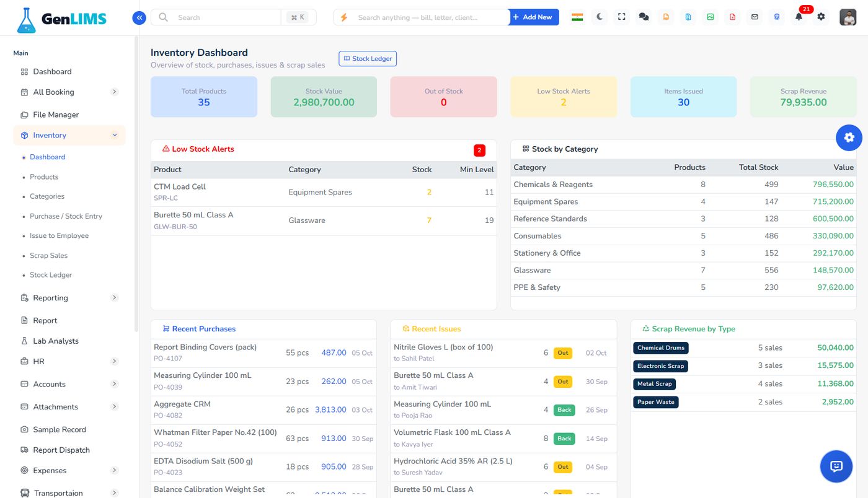Click the Reference Standards category row
This screenshot has height=498, width=868.
(683, 219)
